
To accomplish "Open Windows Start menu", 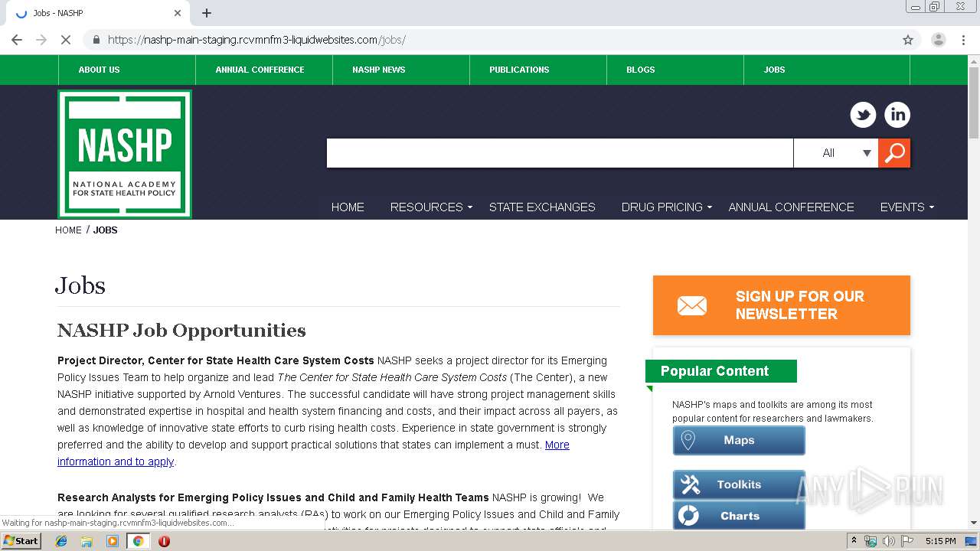I will tap(21, 541).
